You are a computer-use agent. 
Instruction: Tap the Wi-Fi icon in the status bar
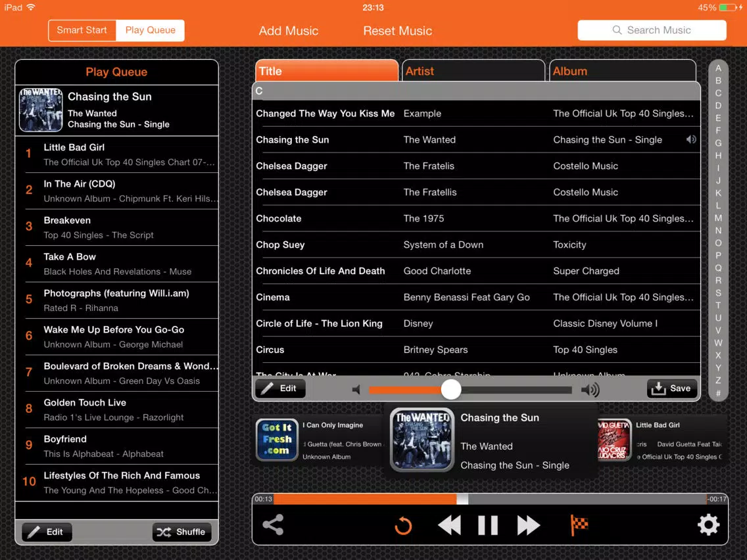31,7
